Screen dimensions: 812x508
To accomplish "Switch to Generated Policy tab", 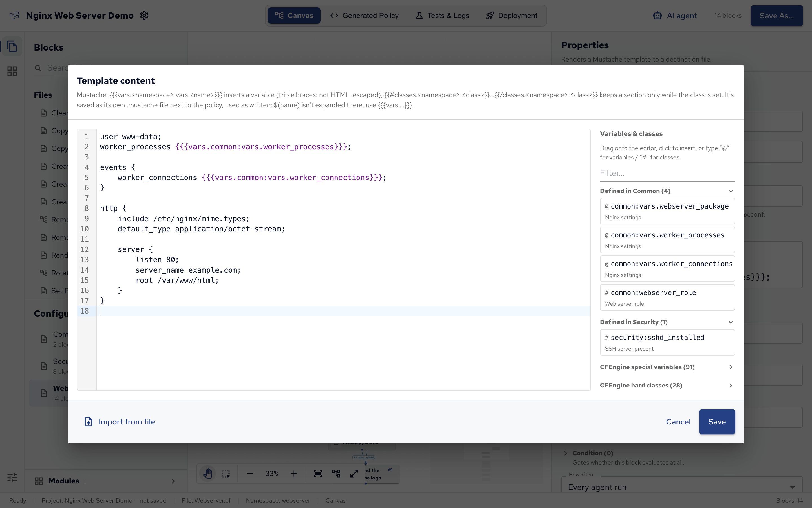I will pos(364,16).
